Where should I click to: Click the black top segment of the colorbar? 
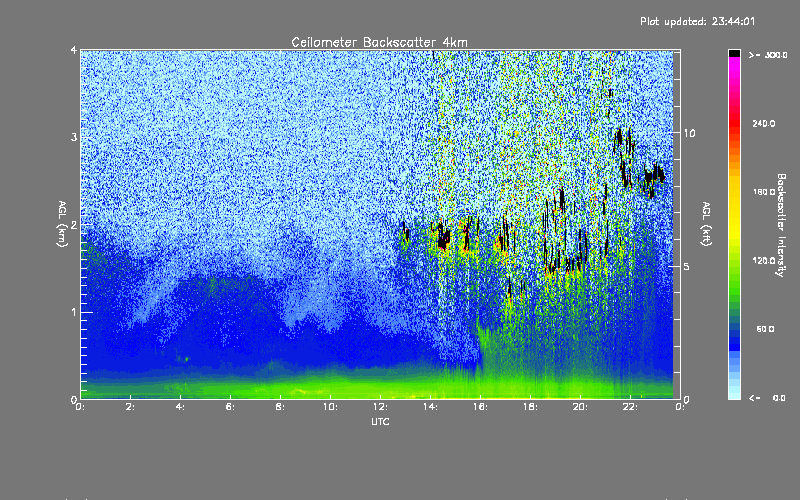734,53
